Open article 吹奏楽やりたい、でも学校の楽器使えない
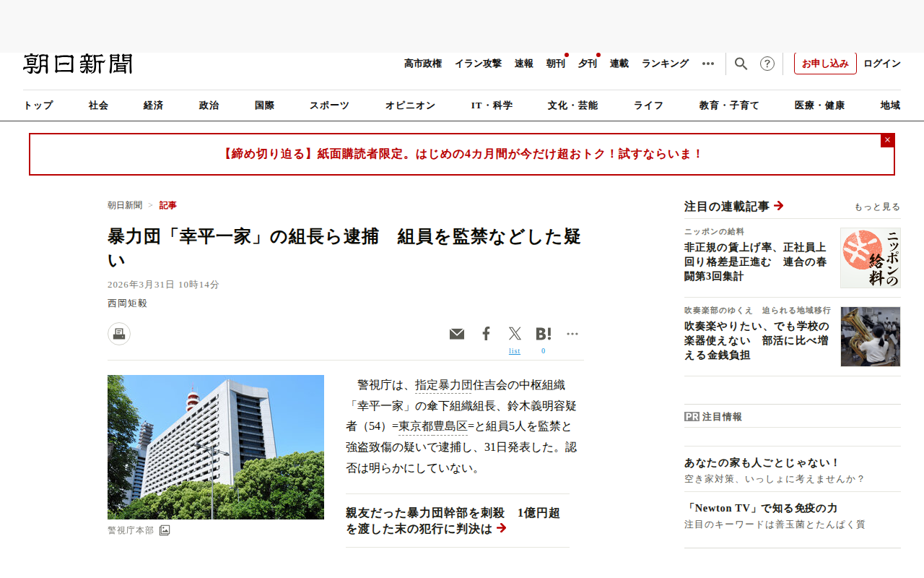The width and height of the screenshot is (924, 578). point(757,340)
